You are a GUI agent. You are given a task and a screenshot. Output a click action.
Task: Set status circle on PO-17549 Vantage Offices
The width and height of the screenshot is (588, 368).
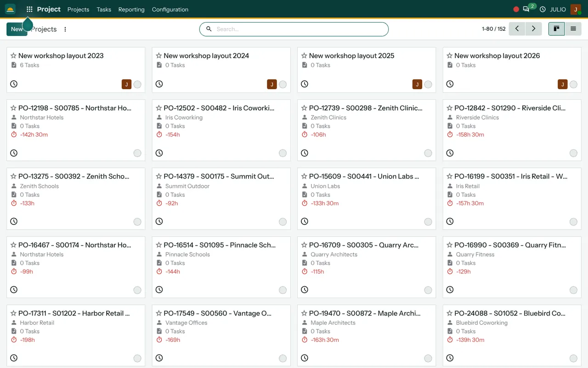pyautogui.click(x=283, y=358)
